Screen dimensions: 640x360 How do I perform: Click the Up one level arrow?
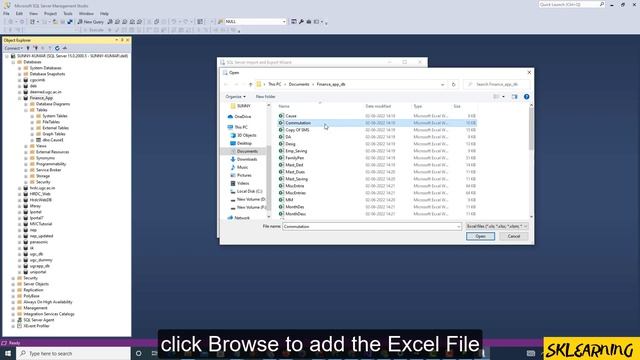point(250,84)
